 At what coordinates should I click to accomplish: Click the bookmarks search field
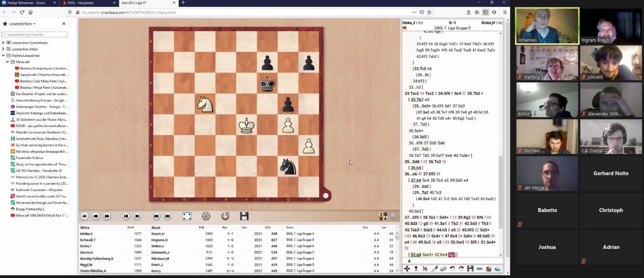(35, 34)
